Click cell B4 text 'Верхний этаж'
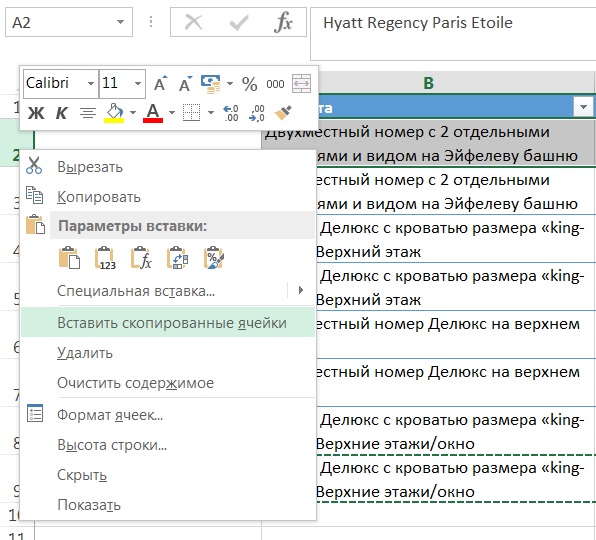Image resolution: width=596 pixels, height=540 pixels. [368, 252]
